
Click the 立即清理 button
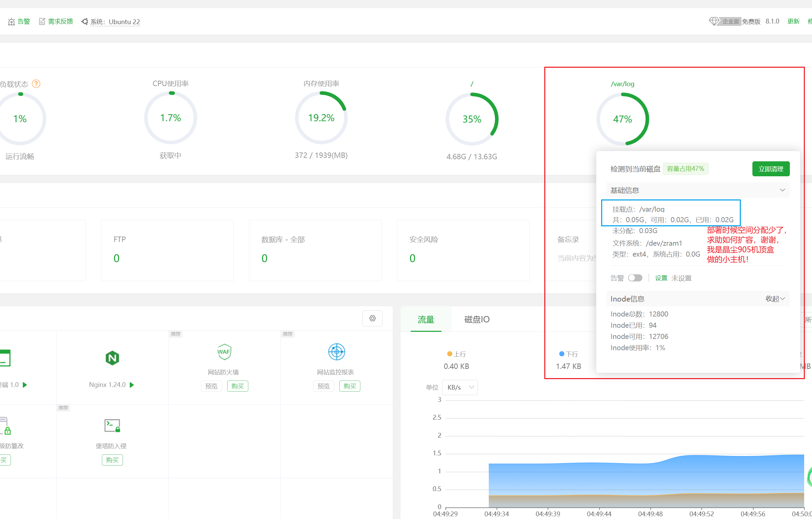tap(771, 169)
